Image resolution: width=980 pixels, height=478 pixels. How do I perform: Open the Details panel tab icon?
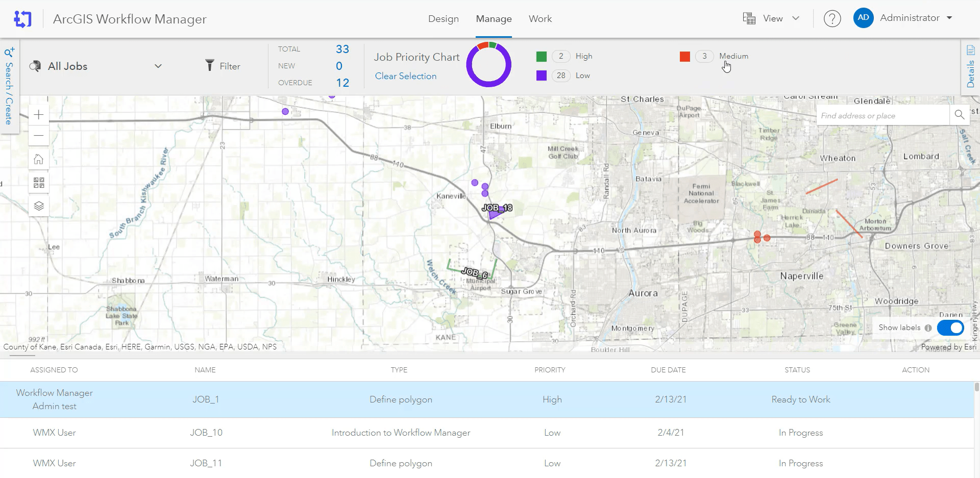click(x=970, y=50)
